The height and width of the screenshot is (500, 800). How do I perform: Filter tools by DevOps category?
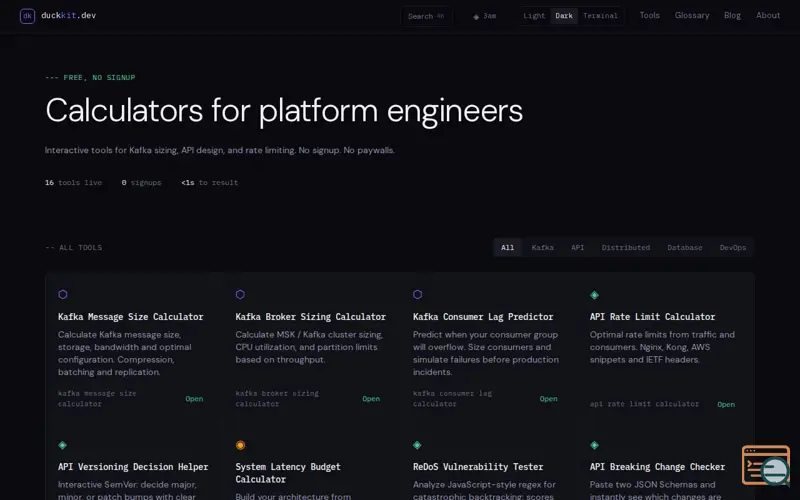pos(733,247)
